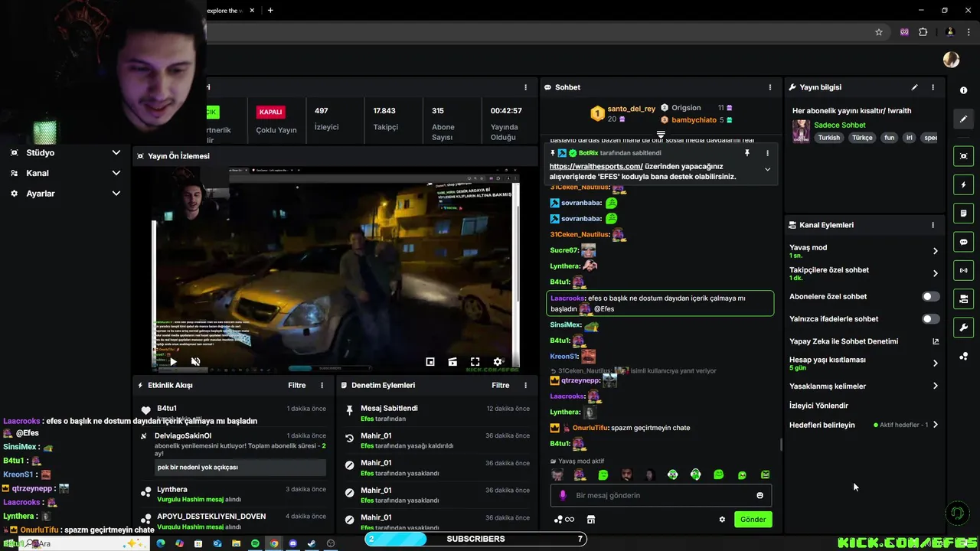Enable picture-in-picture on stream preview
The height and width of the screenshot is (551, 980).
(x=430, y=362)
